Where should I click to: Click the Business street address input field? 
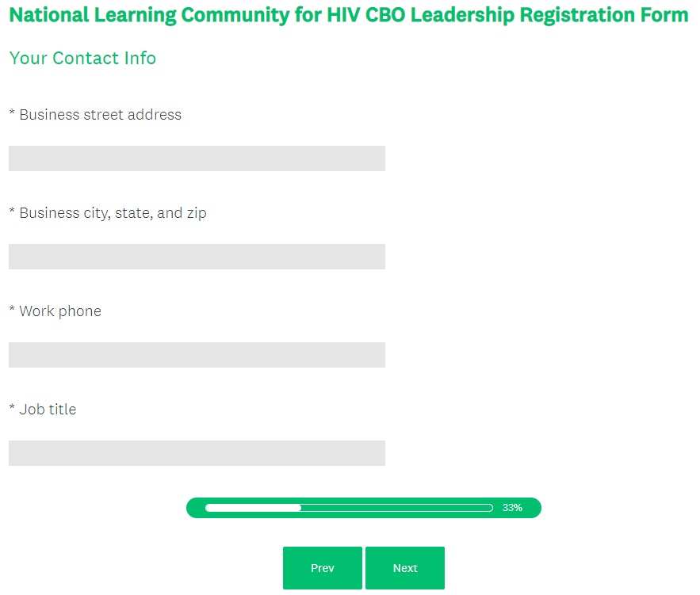[x=197, y=158]
